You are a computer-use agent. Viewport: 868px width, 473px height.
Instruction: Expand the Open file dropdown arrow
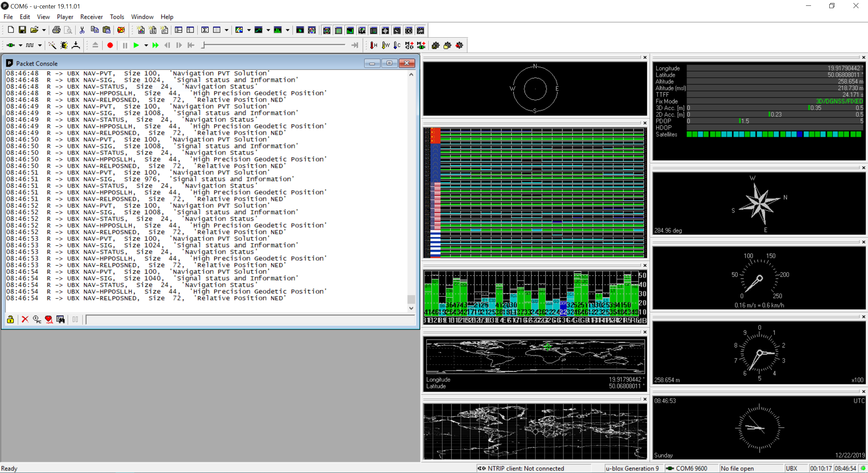point(44,30)
